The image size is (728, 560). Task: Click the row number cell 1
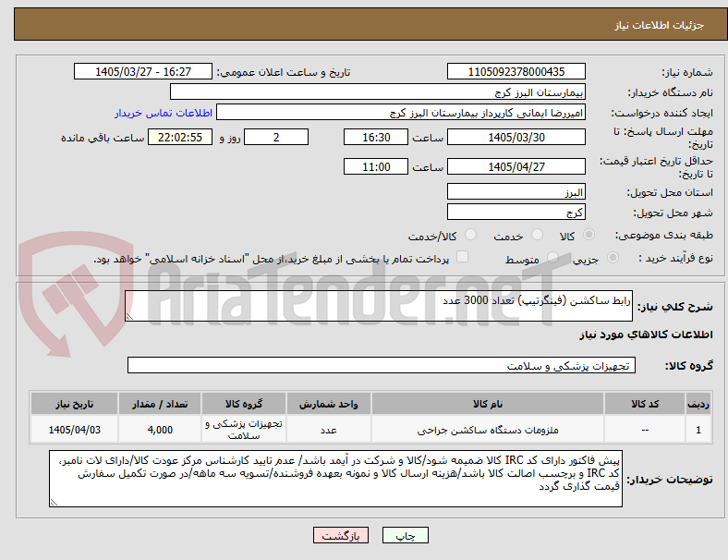698,430
